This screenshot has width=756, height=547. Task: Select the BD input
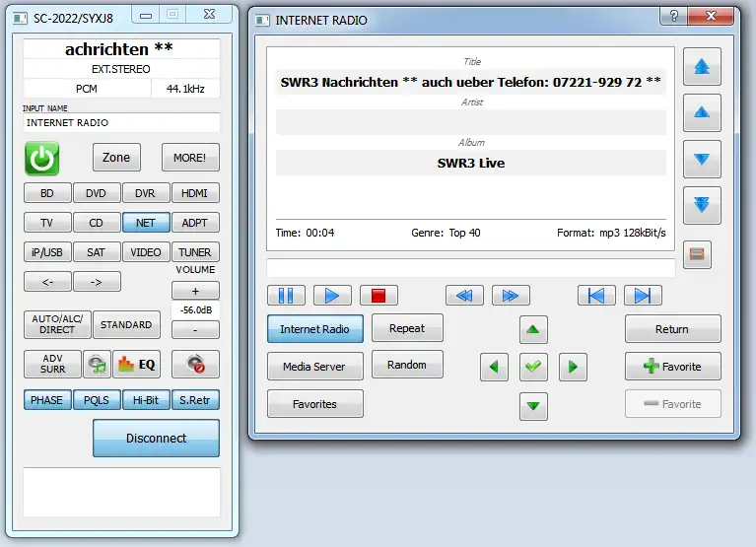click(47, 193)
